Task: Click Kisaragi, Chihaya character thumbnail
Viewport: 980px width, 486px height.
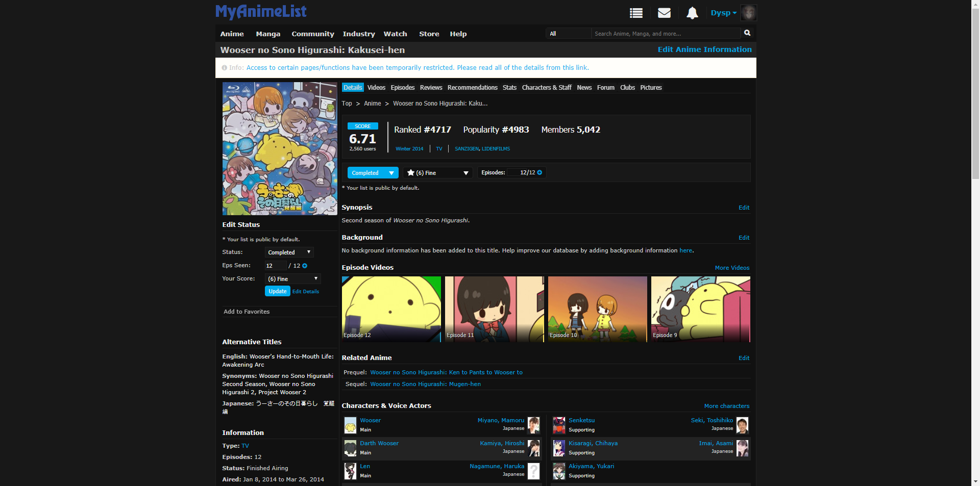Action: pyautogui.click(x=559, y=448)
